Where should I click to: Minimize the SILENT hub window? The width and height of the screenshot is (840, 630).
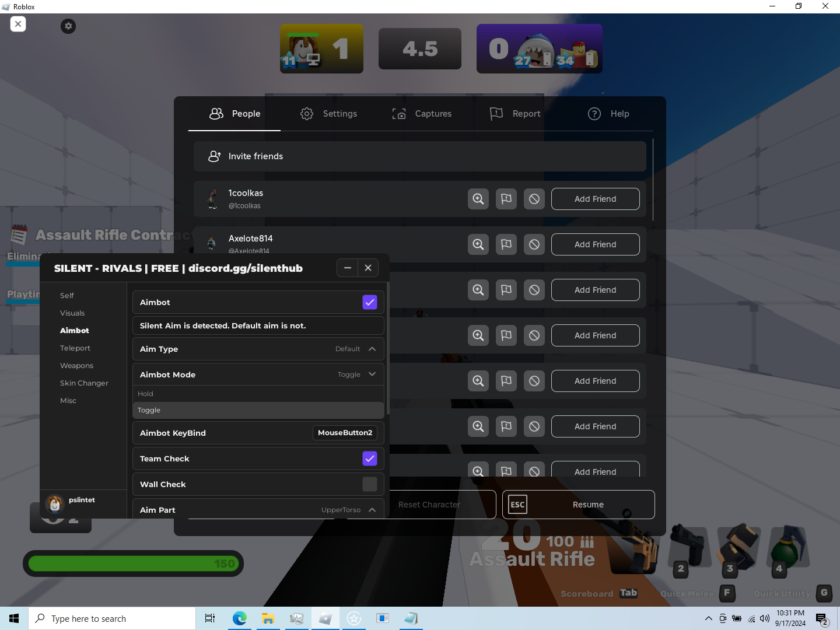[348, 268]
